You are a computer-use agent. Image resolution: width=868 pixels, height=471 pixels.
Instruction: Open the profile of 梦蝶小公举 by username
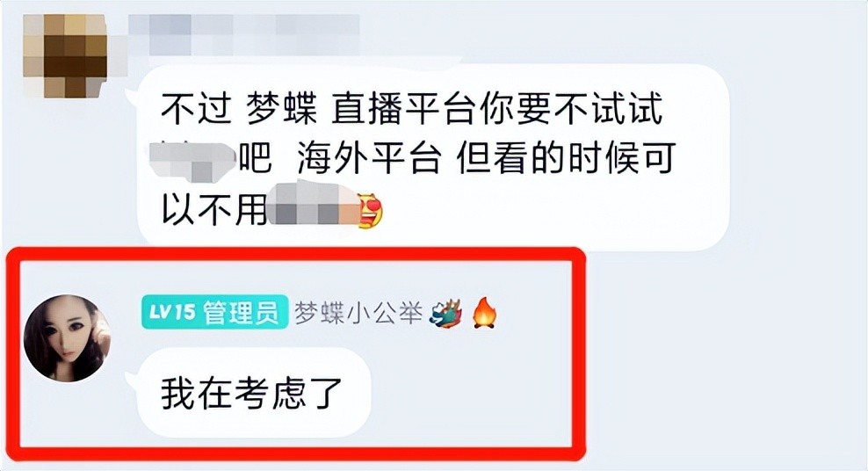click(x=358, y=313)
